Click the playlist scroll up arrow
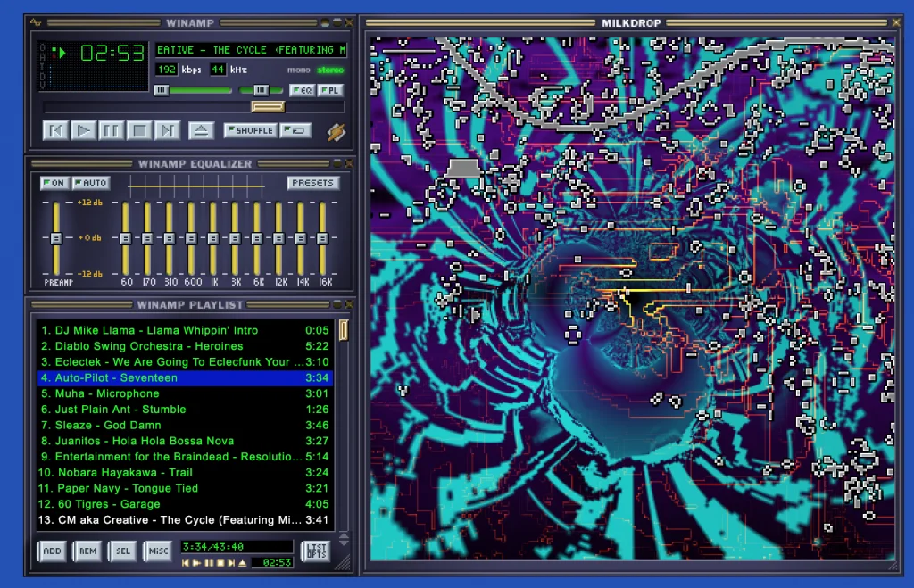Viewport: 914px width, 588px height. tap(344, 535)
